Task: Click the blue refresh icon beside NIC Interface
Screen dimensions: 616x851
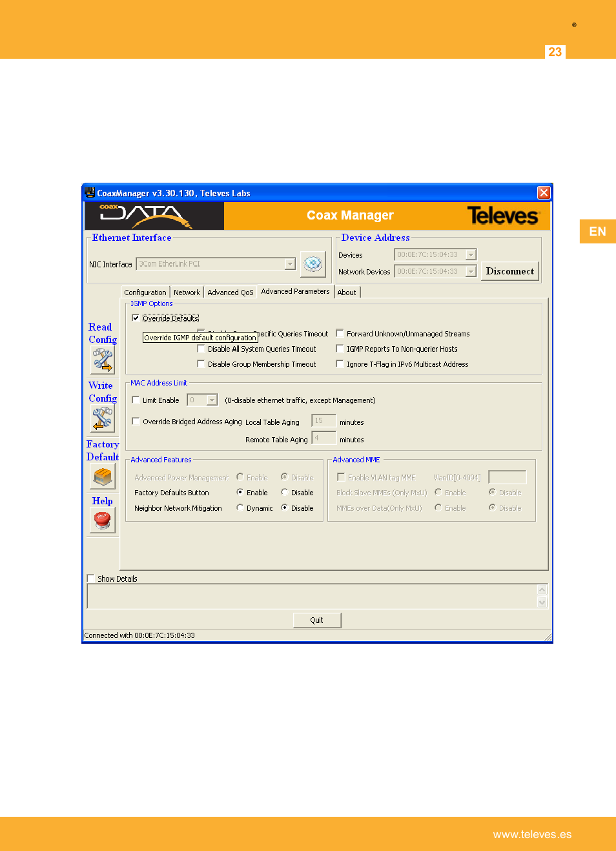Action: pyautogui.click(x=313, y=263)
